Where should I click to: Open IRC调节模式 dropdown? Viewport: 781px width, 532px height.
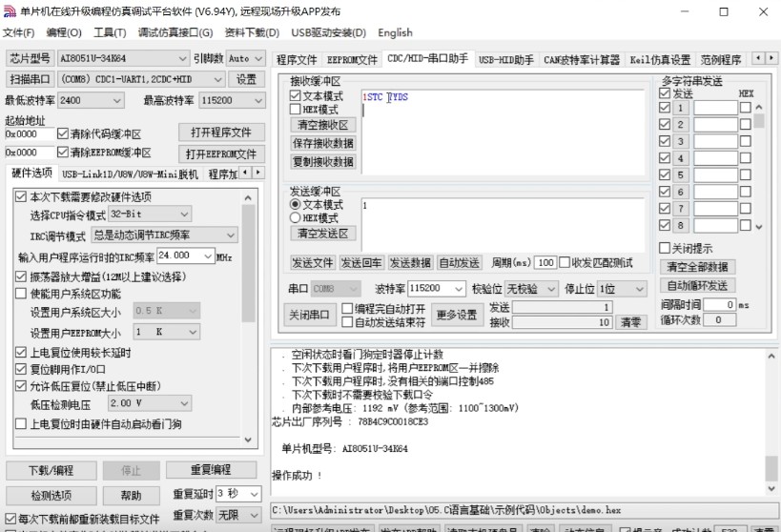pos(231,235)
